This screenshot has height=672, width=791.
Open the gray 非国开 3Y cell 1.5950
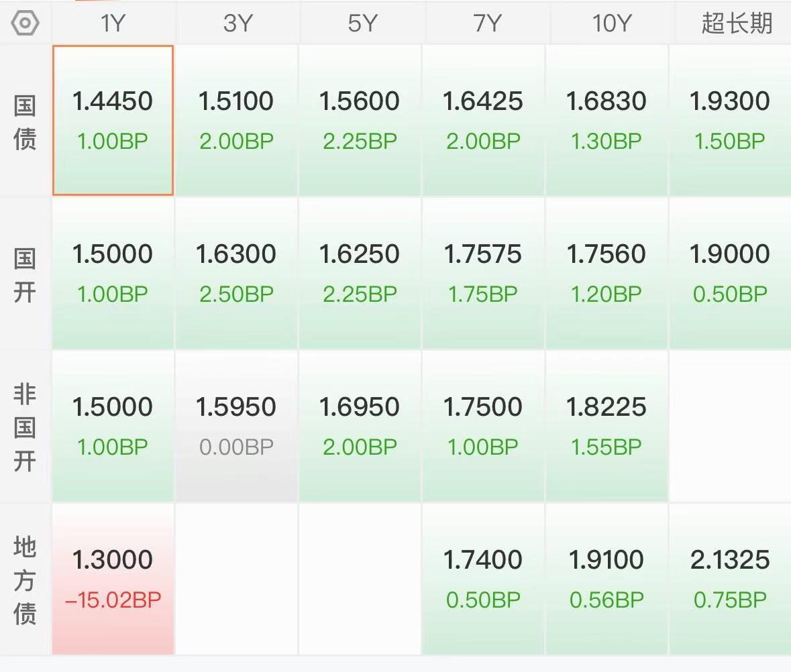(x=236, y=427)
